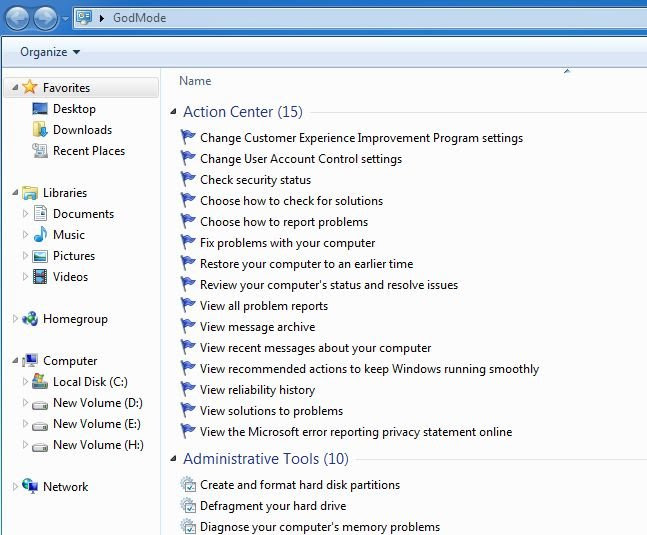This screenshot has width=647, height=535.
Task: Click the sort arrow above the Name column
Action: (x=567, y=71)
